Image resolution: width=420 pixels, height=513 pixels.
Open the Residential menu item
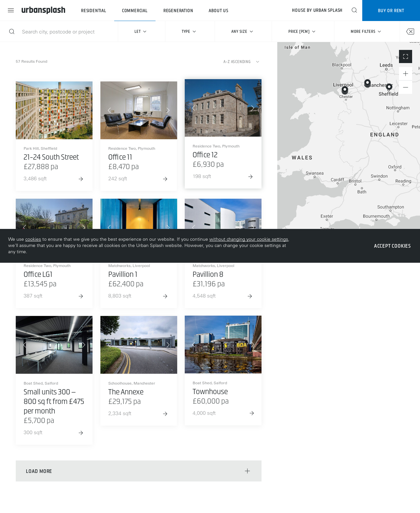pos(94,11)
